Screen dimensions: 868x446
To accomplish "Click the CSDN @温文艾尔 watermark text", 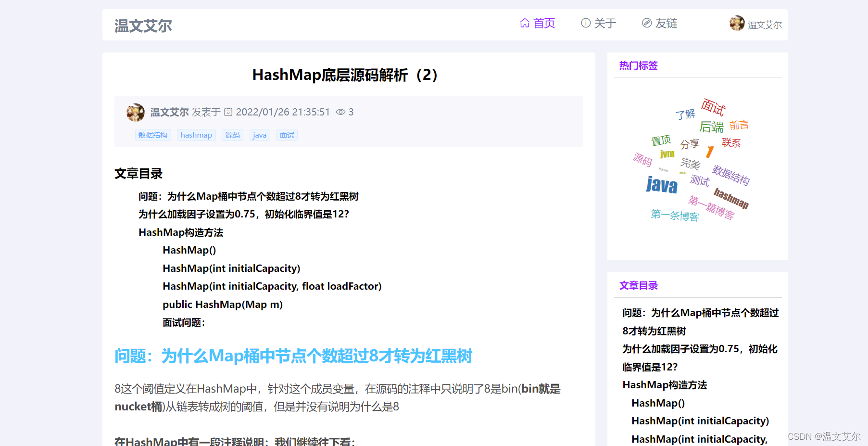I will point(824,437).
